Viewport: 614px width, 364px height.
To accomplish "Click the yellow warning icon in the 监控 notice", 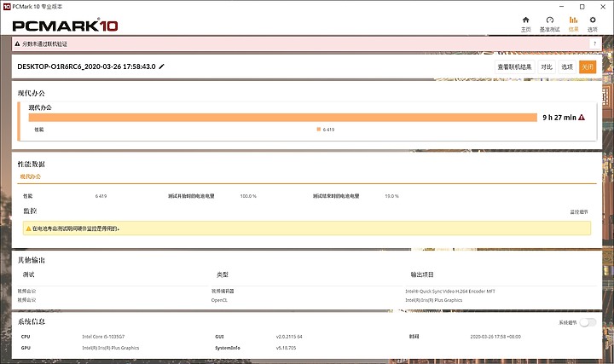I will 28,228.
